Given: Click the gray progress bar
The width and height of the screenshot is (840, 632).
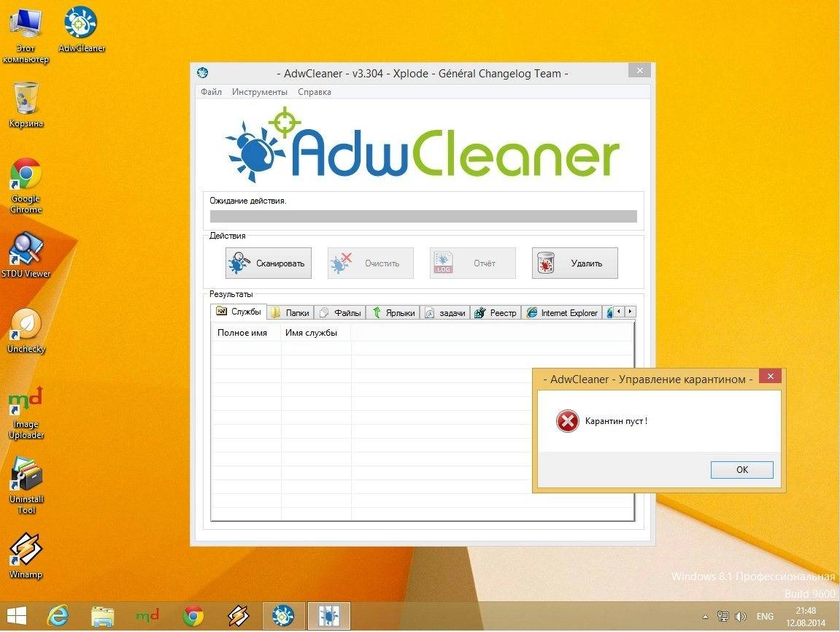Looking at the screenshot, I should click(423, 216).
